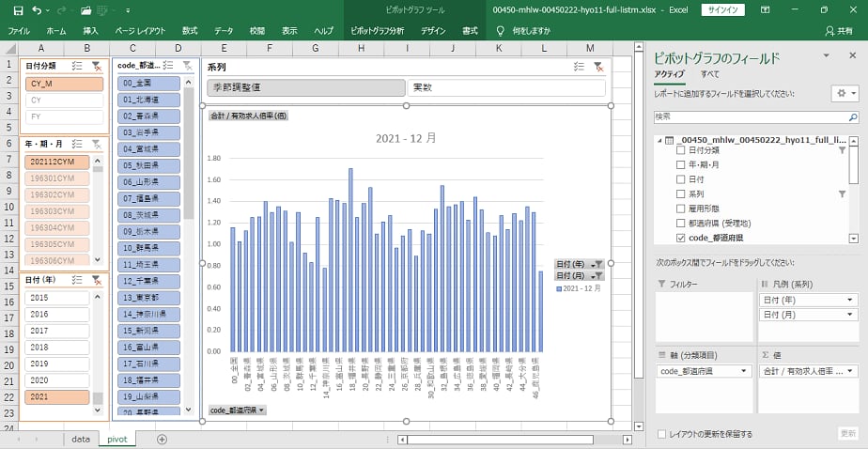The width and height of the screenshot is (868, 449).
Task: Toggle multi-select on code_都道府県 slicer
Action: pos(168,66)
